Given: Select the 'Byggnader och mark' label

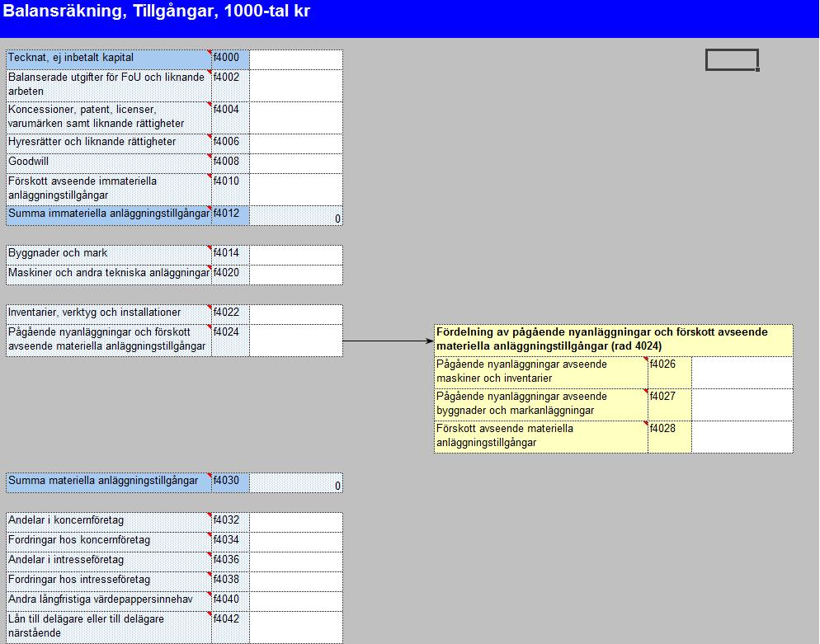Looking at the screenshot, I should pos(109,255).
